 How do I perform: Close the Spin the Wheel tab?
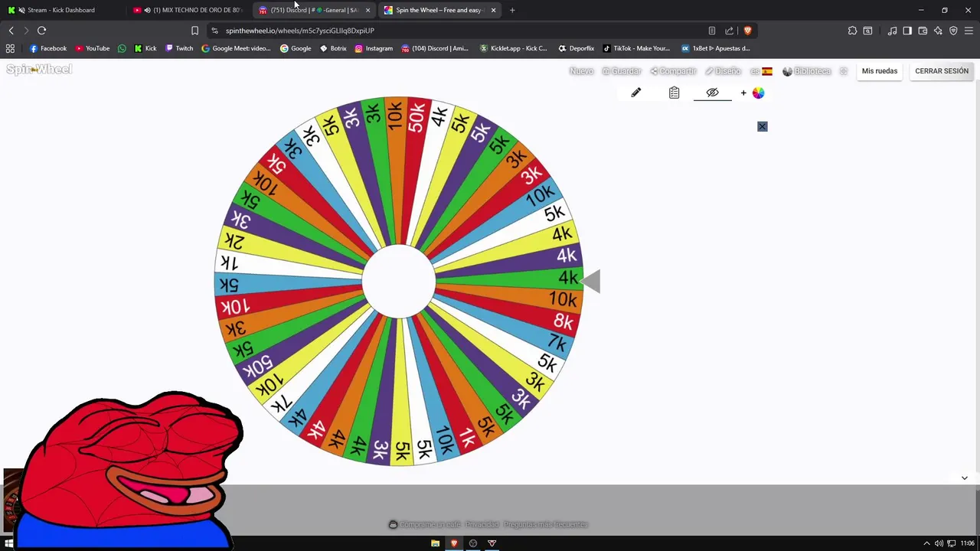click(x=493, y=10)
